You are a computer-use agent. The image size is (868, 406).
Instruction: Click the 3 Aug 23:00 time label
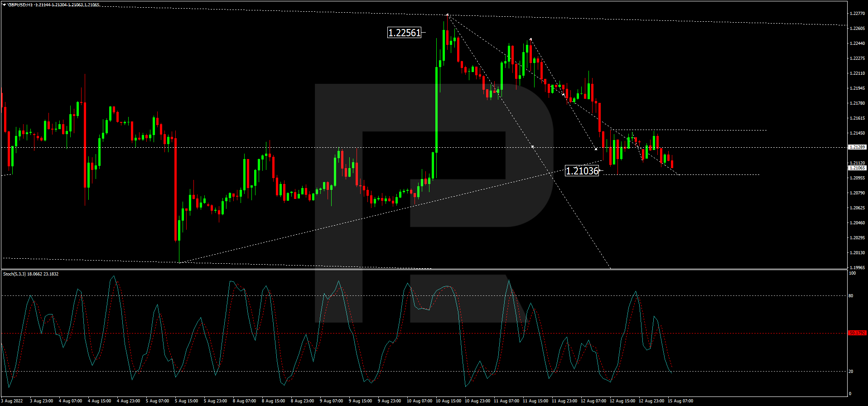pos(42,401)
